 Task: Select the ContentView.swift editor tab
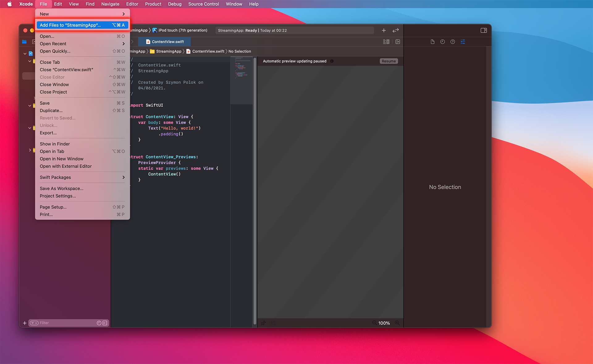point(165,42)
